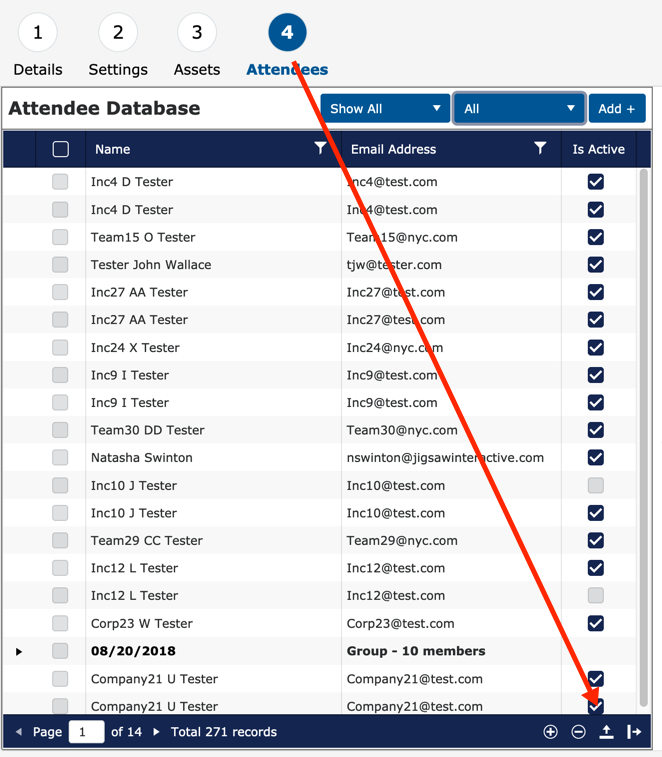Click the Add + button
Image resolution: width=662 pixels, height=757 pixels.
617,108
